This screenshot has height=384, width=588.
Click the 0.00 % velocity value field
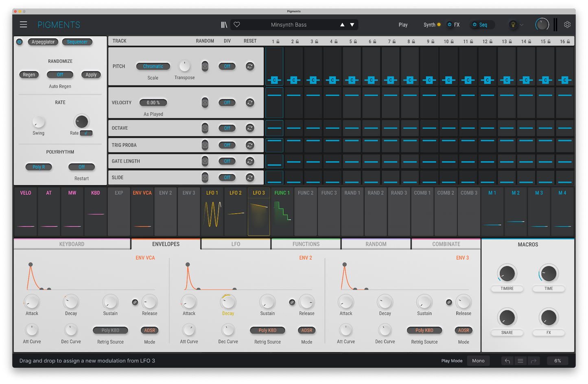(153, 103)
